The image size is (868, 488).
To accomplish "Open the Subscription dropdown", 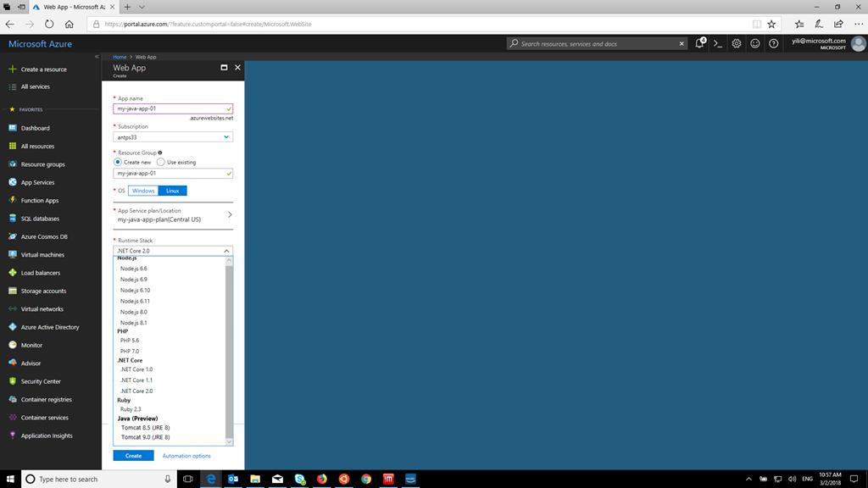I will 173,136.
